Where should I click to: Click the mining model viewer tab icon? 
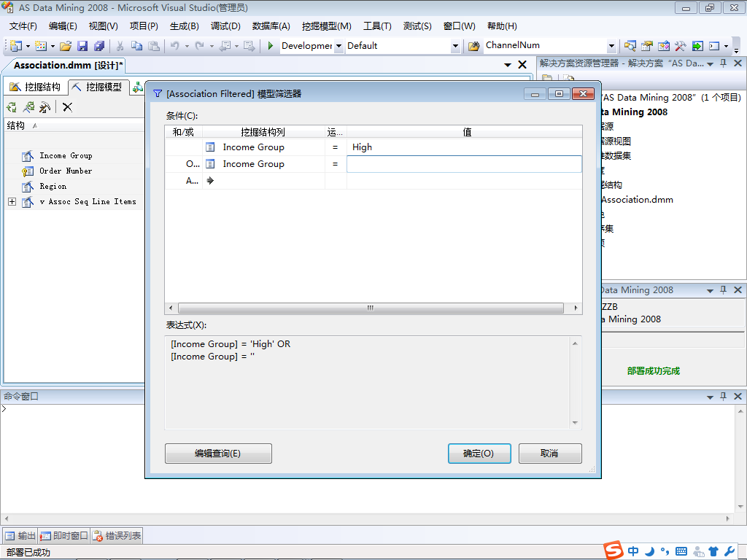click(x=138, y=87)
